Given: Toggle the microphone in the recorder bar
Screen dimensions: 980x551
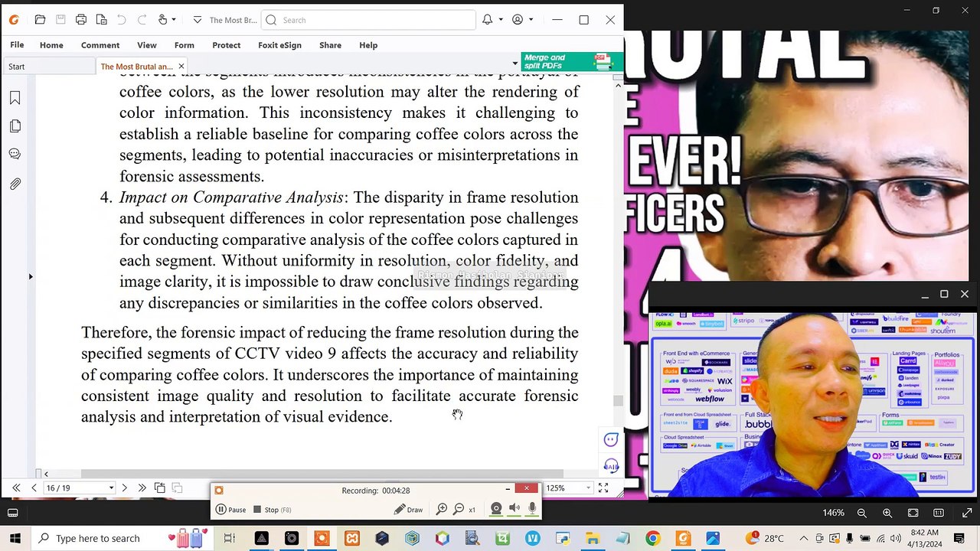Looking at the screenshot, I should [532, 509].
